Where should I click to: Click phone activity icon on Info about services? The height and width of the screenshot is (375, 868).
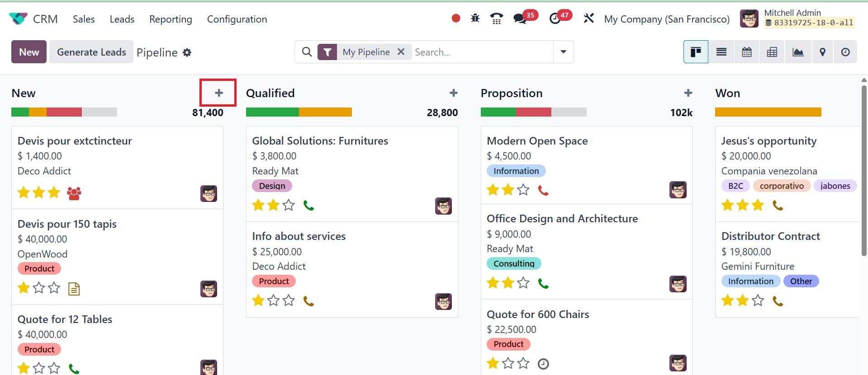coord(308,301)
